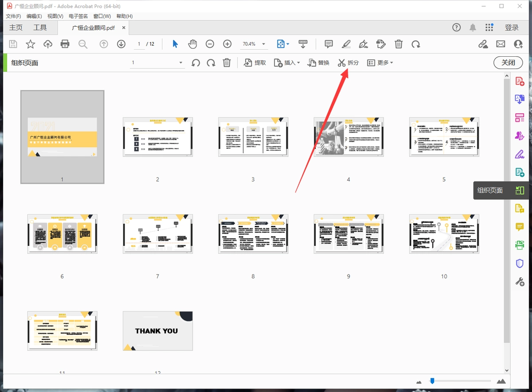This screenshot has height=392, width=532.
Task: Click the notifications bell icon
Action: pyautogui.click(x=473, y=27)
